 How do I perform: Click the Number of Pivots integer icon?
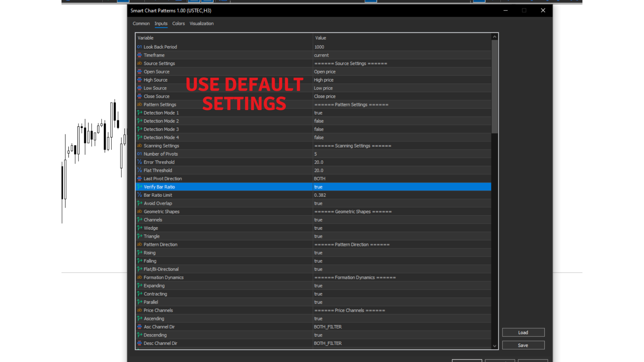click(140, 154)
